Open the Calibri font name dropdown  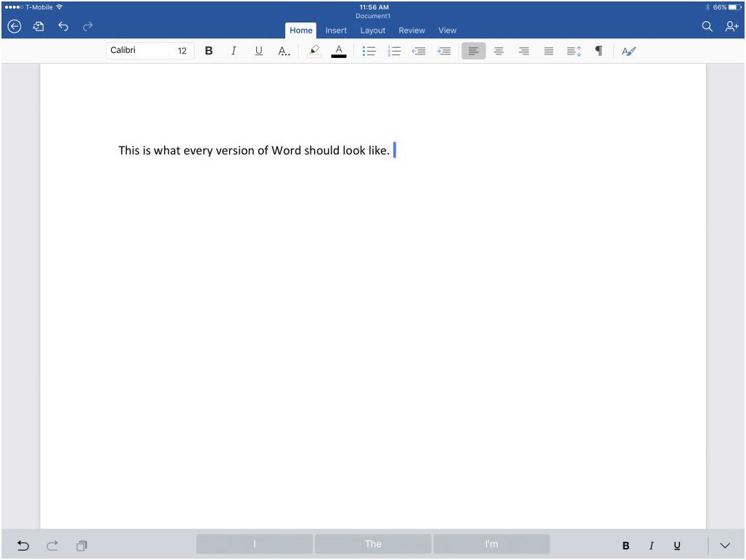(138, 51)
